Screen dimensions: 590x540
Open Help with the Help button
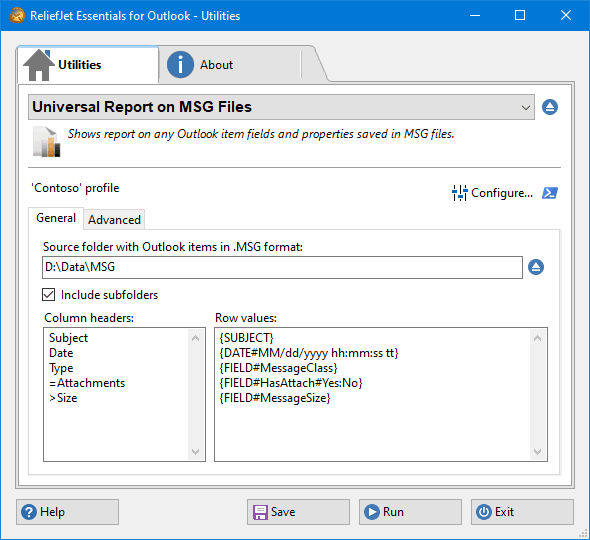point(67,512)
